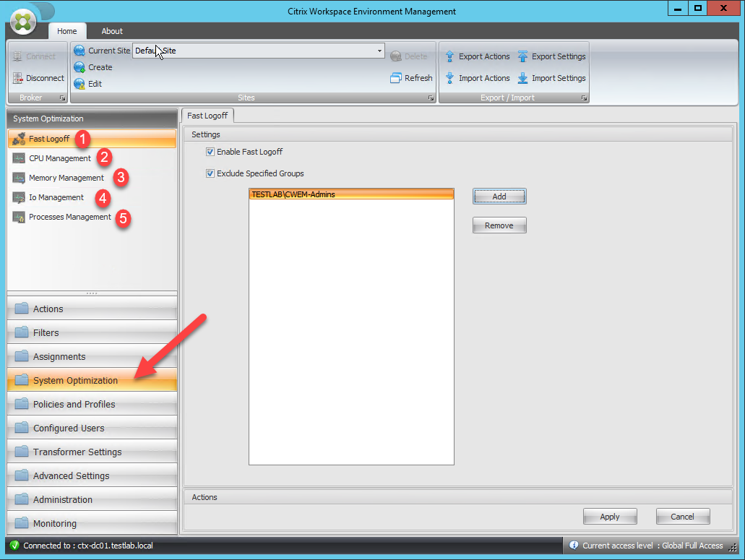Select TESTLAB\CWEM-Admins in the groups list
Image resolution: width=745 pixels, height=560 pixels.
[x=351, y=194]
